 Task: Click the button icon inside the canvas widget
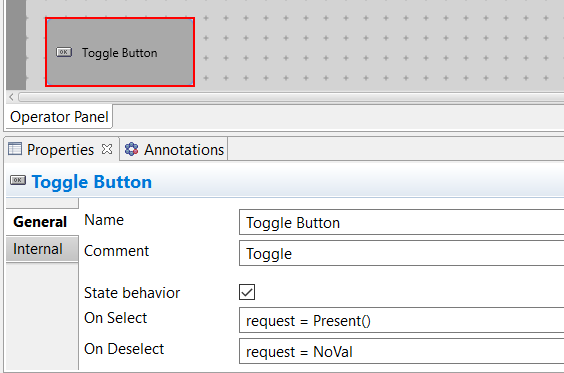click(64, 52)
